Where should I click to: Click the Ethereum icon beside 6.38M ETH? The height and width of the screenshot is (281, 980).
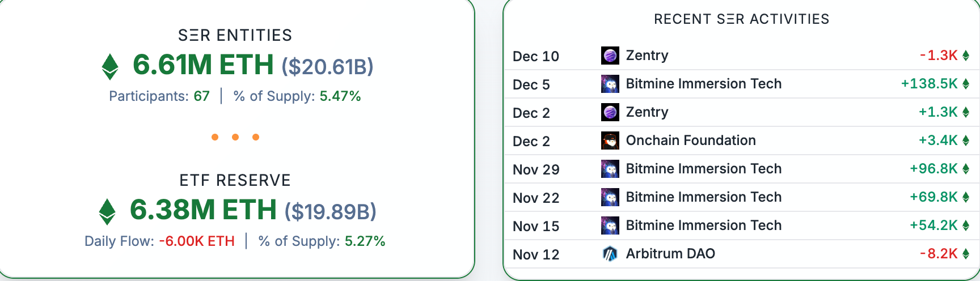point(107,212)
